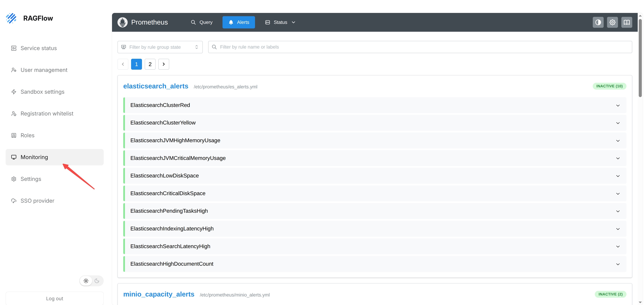Click the scrollbar down arrow
The width and height of the screenshot is (644, 305).
point(640,302)
